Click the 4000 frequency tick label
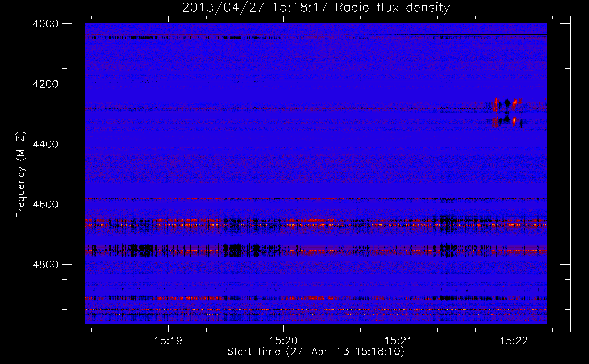The image size is (589, 364). pos(46,24)
